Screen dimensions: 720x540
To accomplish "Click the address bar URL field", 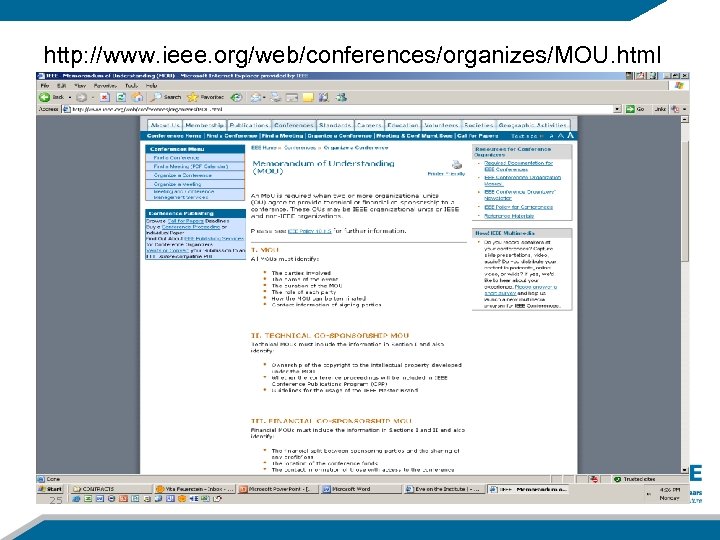I will click(x=342, y=109).
